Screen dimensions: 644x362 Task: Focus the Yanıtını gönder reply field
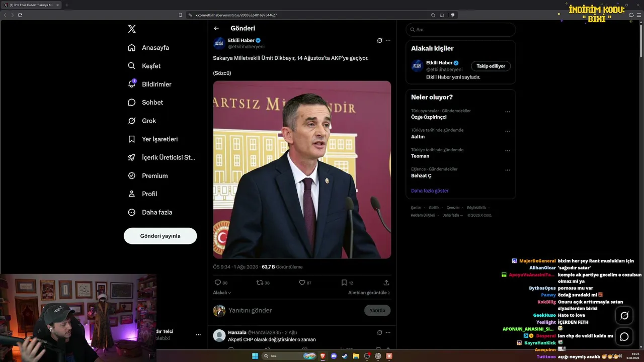[294, 310]
